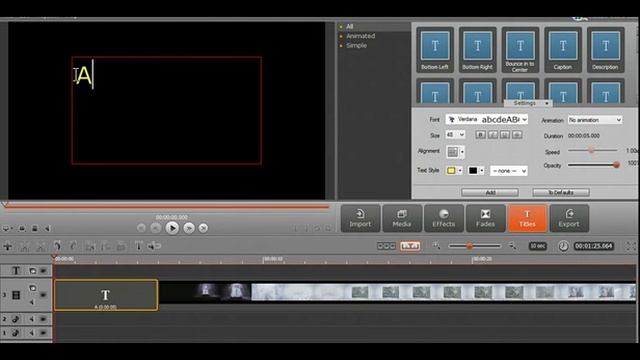640x360 pixels.
Task: Switch to timeline view mode
Action: click(x=410, y=246)
